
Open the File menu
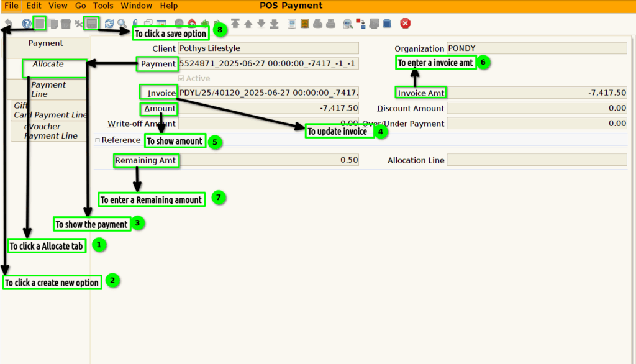point(11,6)
